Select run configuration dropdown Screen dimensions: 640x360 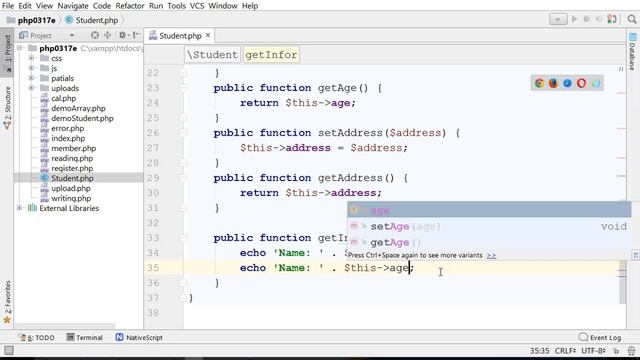[558, 19]
